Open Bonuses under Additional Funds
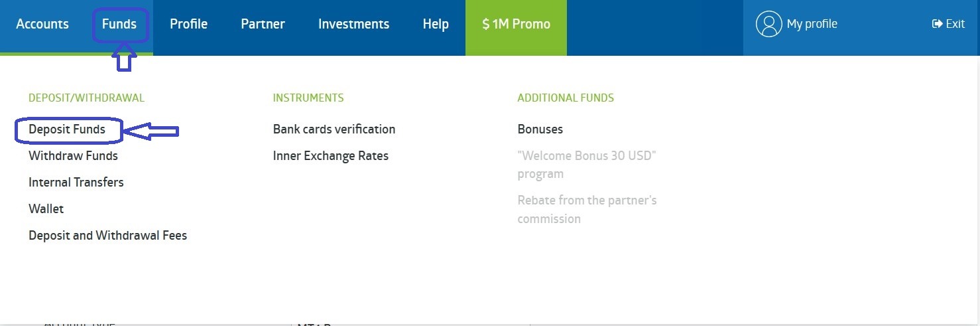The width and height of the screenshot is (980, 326). 540,129
